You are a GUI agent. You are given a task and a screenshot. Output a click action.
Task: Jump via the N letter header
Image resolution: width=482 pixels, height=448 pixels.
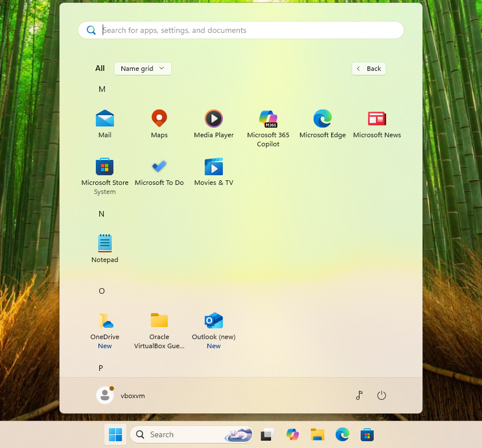pyautogui.click(x=102, y=214)
